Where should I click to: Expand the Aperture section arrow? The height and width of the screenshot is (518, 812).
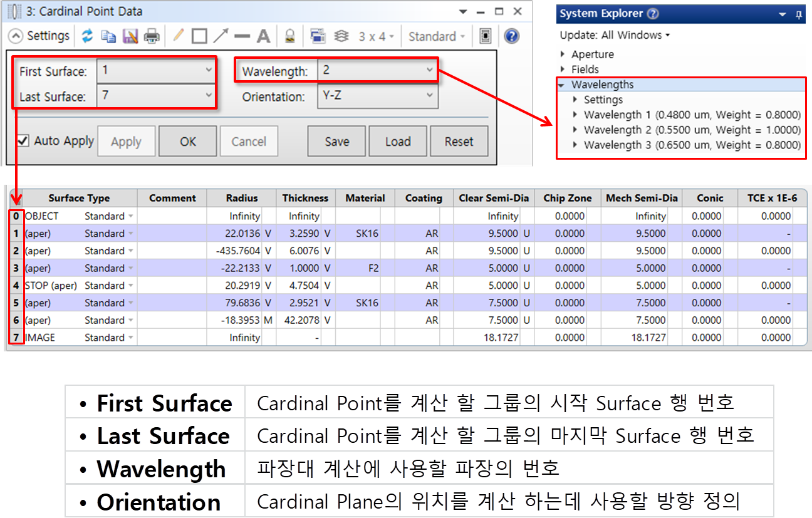click(563, 54)
